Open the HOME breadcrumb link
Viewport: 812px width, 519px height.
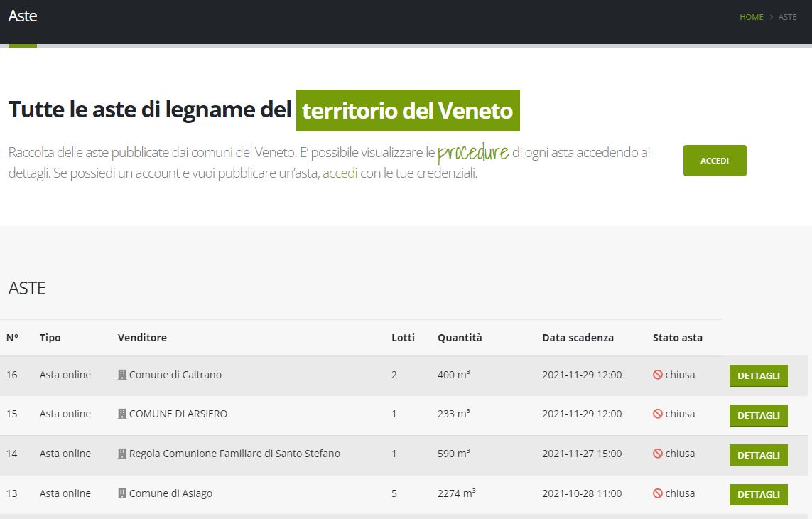click(x=751, y=17)
